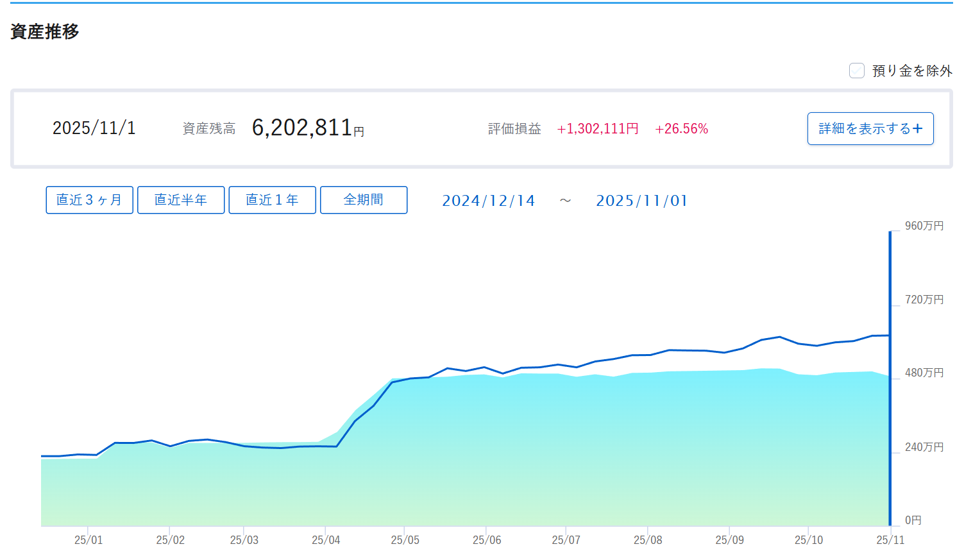Open the end date 2025/11/01 picker
The width and height of the screenshot is (964, 560).
click(x=641, y=201)
